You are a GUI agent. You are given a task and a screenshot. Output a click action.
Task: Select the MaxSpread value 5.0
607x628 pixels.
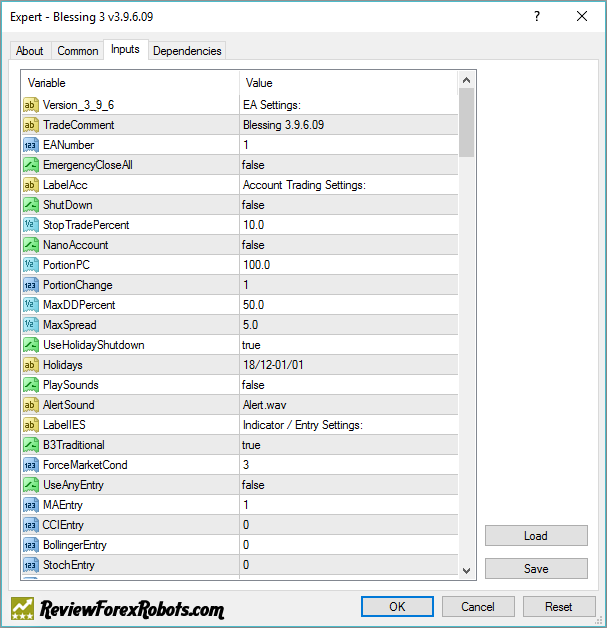[251, 325]
